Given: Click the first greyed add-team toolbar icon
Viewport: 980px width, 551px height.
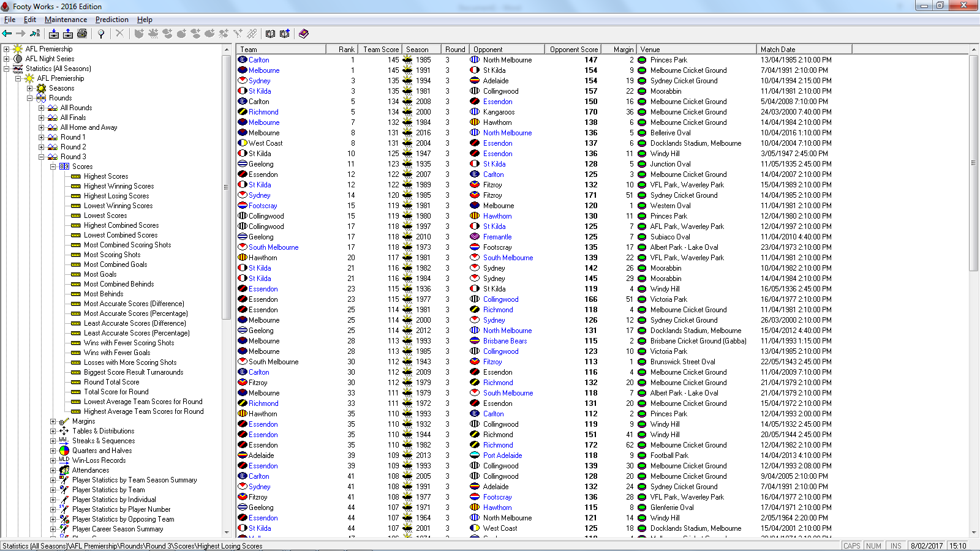Looking at the screenshot, I should click(139, 34).
